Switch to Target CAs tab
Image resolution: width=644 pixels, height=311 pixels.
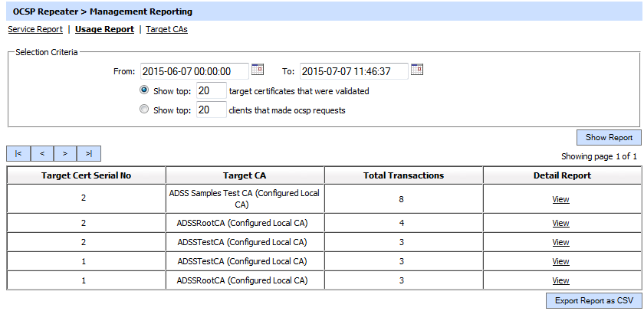[166, 29]
